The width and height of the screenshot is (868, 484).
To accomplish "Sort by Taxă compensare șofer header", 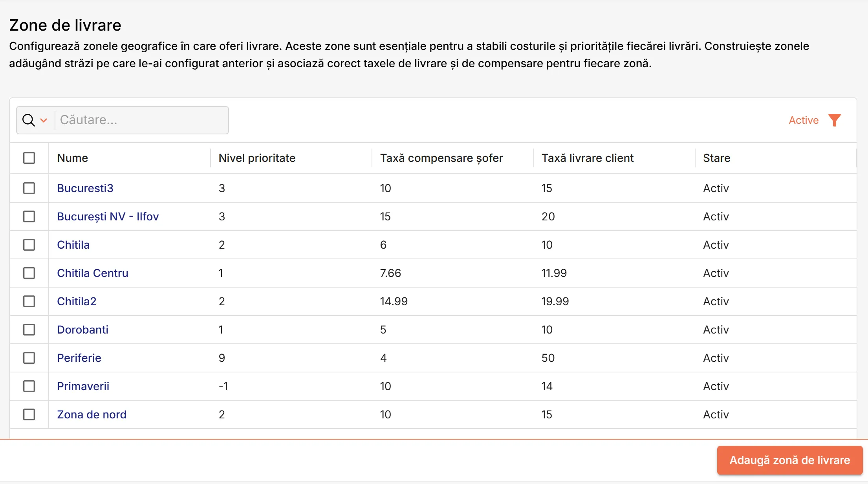I will [441, 158].
